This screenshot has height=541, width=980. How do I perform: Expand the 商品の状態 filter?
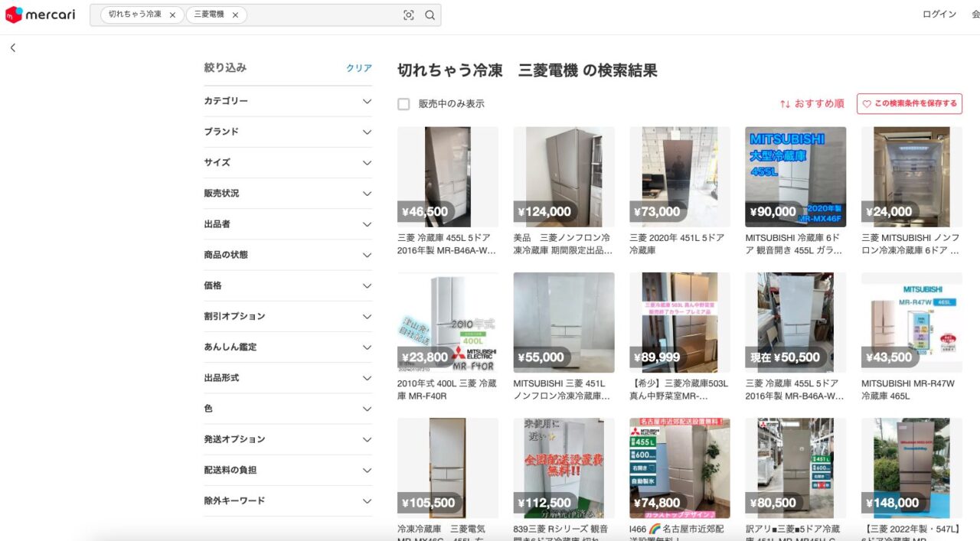click(x=288, y=255)
